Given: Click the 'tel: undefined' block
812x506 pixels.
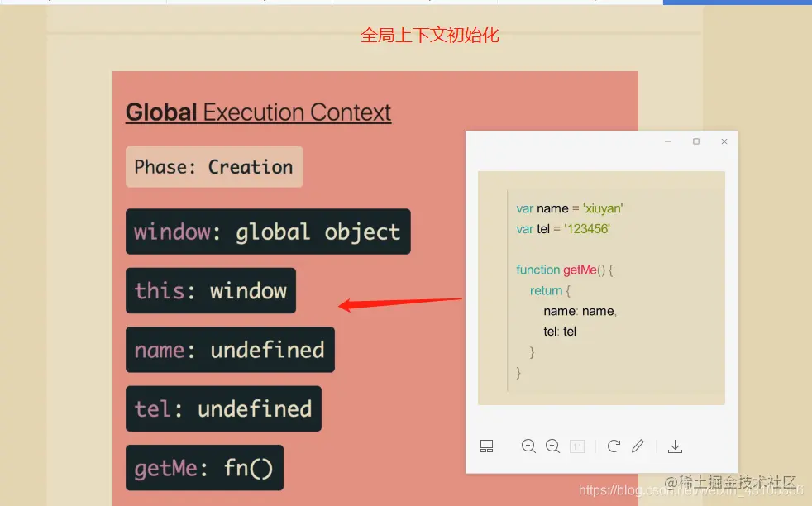Looking at the screenshot, I should tap(223, 408).
